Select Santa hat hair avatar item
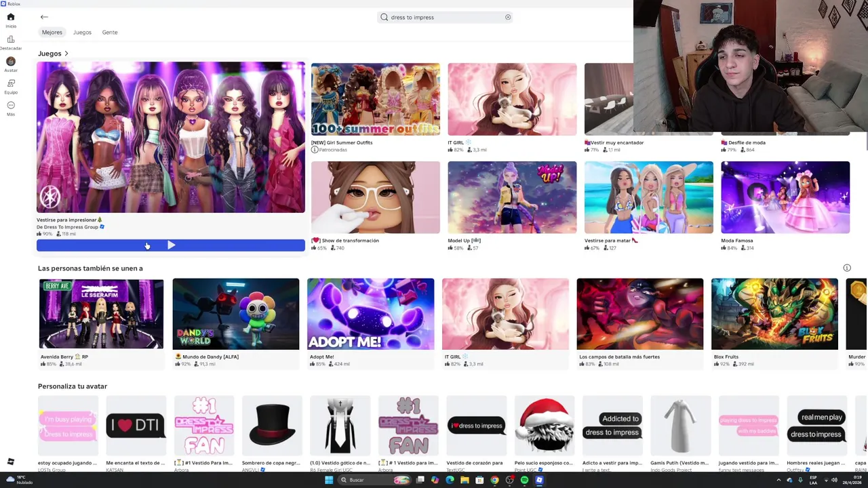The height and width of the screenshot is (488, 868). (x=545, y=426)
